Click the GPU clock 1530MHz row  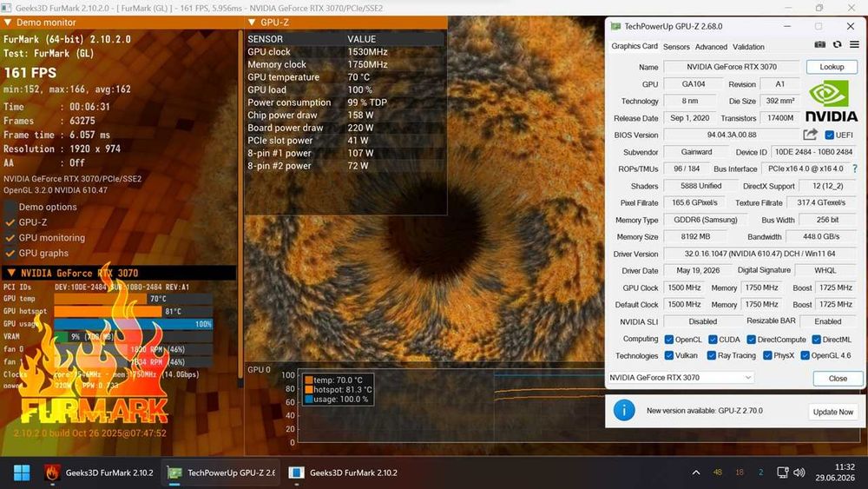345,52
